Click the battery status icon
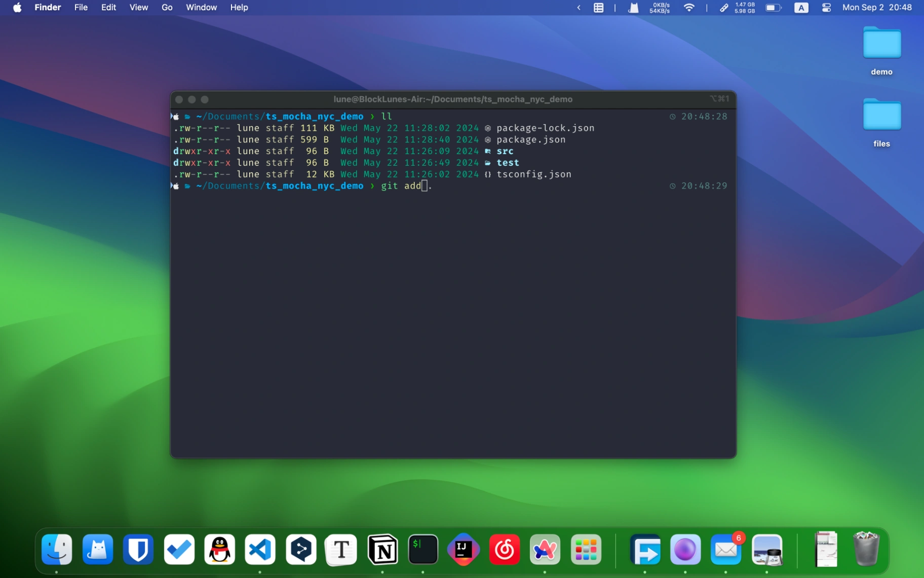Screen dimensions: 924x578 [774, 8]
